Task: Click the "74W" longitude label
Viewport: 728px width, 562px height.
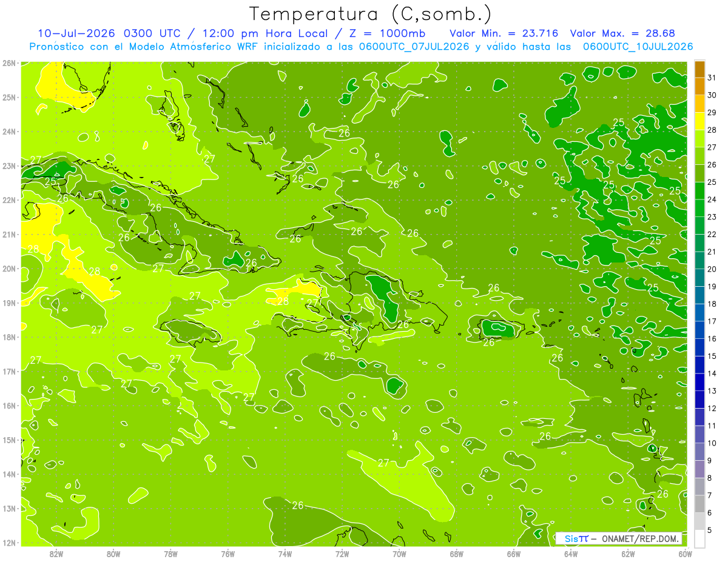Action: coord(285,554)
